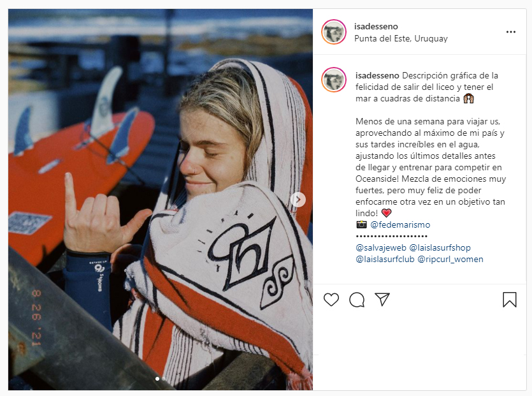Open isadesseno avatar beside the caption
The height and width of the screenshot is (396, 532).
click(x=334, y=80)
